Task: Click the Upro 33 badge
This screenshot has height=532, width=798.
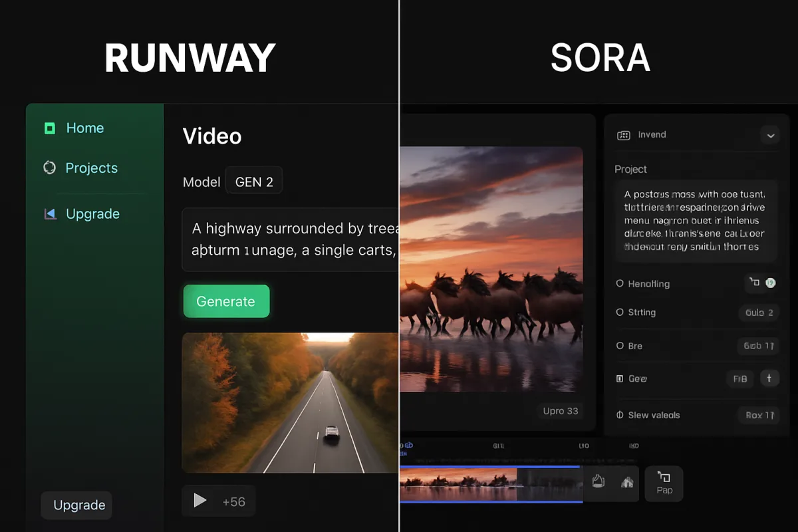Action: tap(560, 411)
